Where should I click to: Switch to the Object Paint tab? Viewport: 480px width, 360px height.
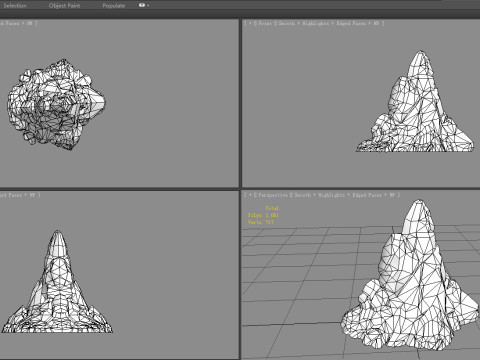64,5
